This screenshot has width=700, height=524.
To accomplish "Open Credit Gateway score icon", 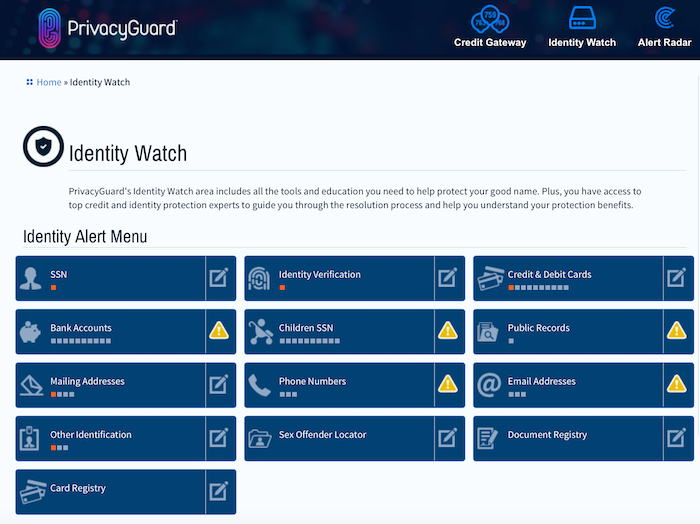I will pyautogui.click(x=490, y=19).
